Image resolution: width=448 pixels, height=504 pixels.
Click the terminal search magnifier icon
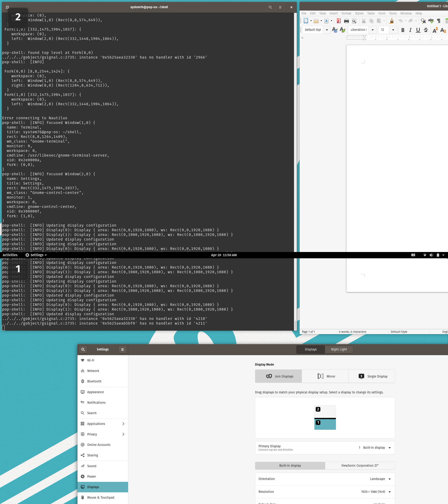(x=270, y=7)
